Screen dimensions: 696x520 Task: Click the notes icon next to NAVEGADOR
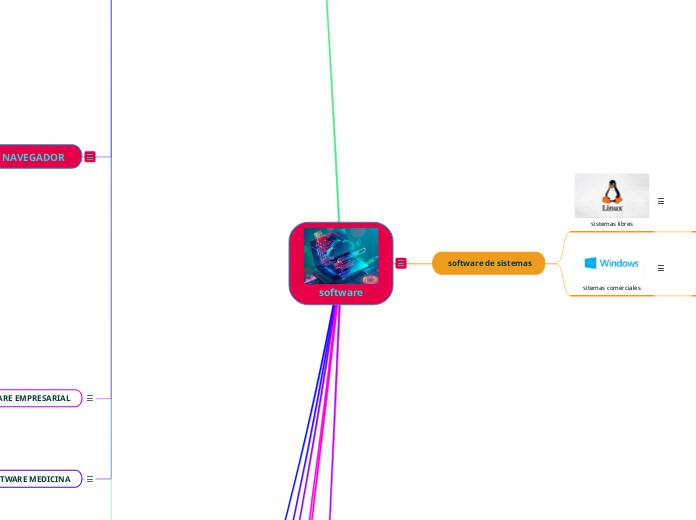90,157
